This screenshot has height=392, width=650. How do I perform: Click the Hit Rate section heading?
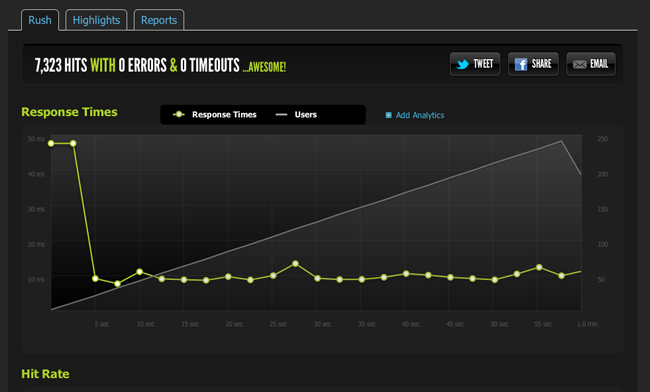[x=45, y=374]
